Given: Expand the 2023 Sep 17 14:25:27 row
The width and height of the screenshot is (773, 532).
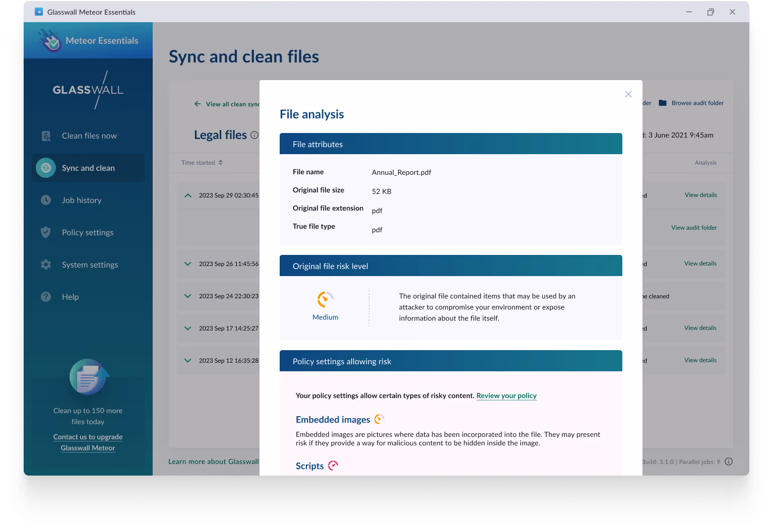Looking at the screenshot, I should [x=188, y=328].
